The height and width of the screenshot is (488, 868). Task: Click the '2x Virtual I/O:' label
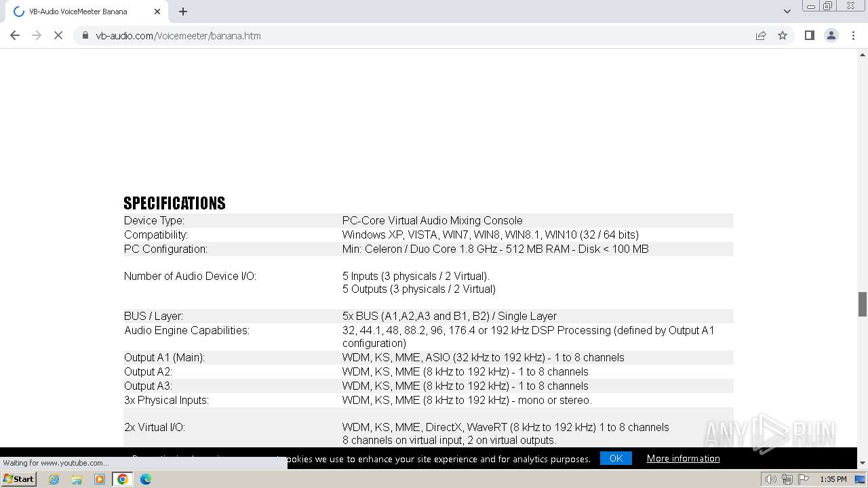155,427
